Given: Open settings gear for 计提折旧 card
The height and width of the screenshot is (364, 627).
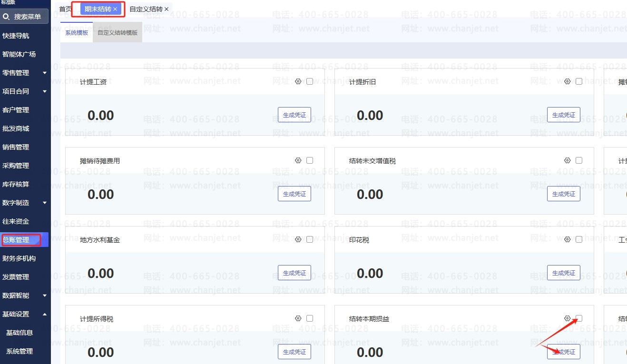Looking at the screenshot, I should (567, 81).
